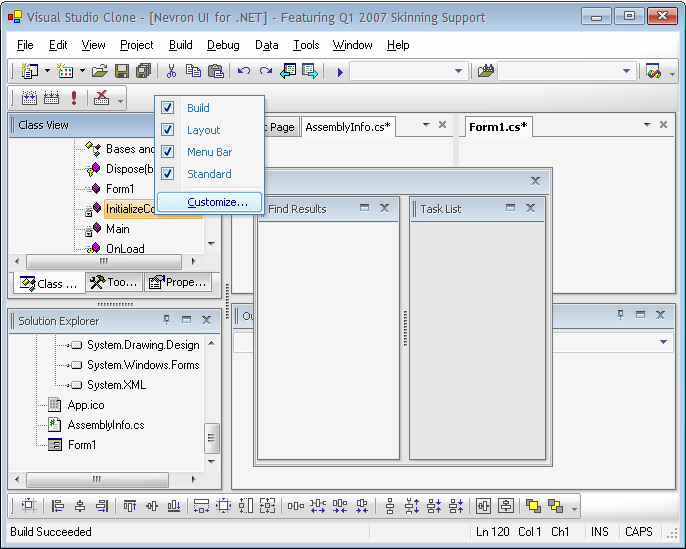Viewport: 686px width, 549px height.
Task: Click the Navigate Forward icon
Action: coord(310,71)
